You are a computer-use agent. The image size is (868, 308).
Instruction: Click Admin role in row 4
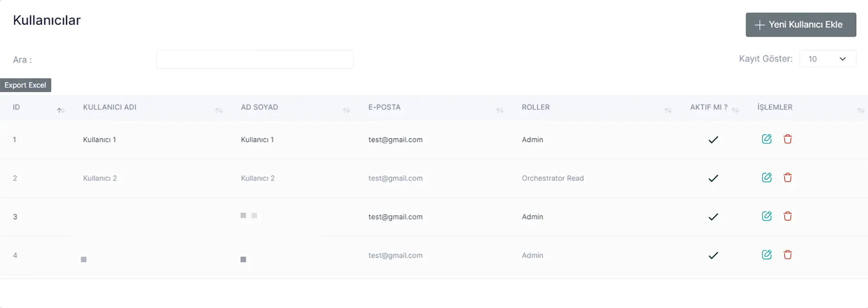[x=533, y=256]
